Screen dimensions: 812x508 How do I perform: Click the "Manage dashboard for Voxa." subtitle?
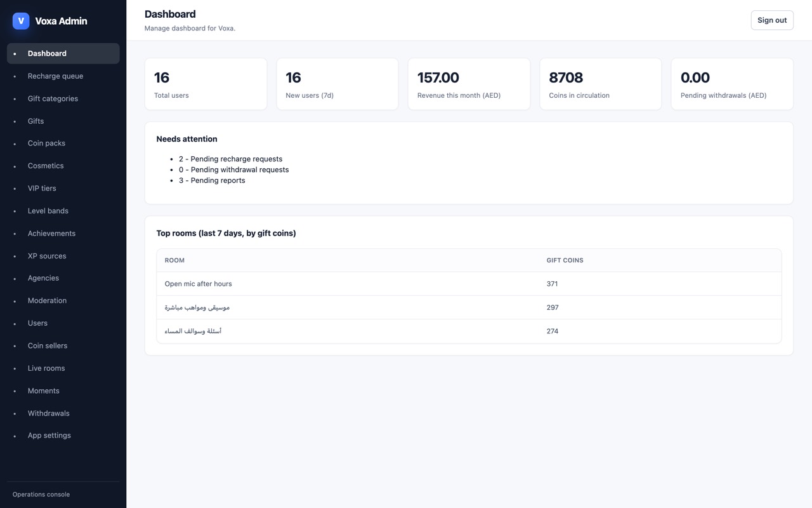click(190, 28)
